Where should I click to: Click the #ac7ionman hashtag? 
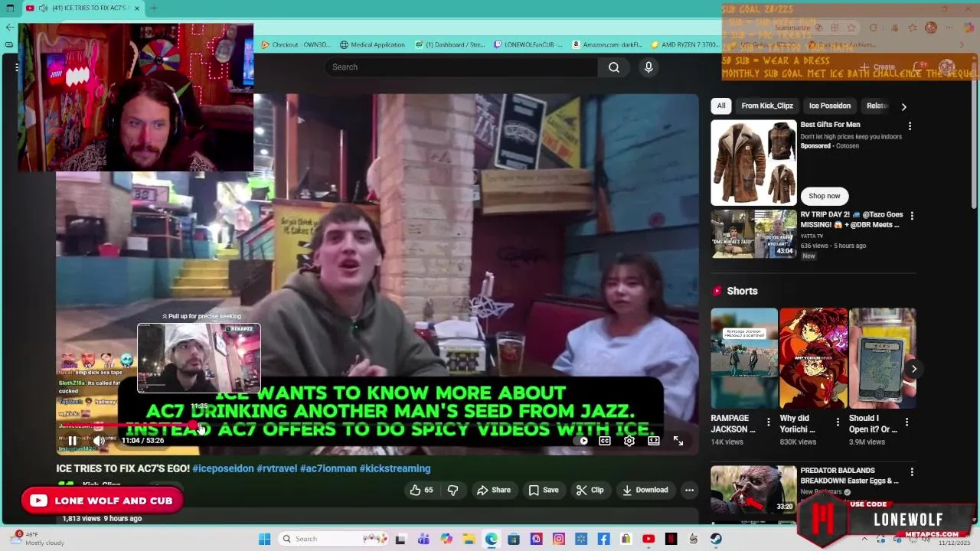[x=328, y=468]
